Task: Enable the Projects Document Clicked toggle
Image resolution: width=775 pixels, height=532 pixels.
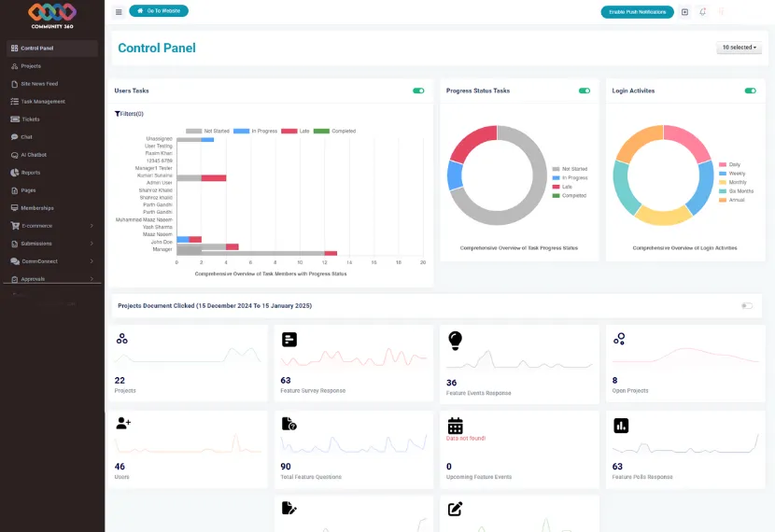Action: click(746, 305)
